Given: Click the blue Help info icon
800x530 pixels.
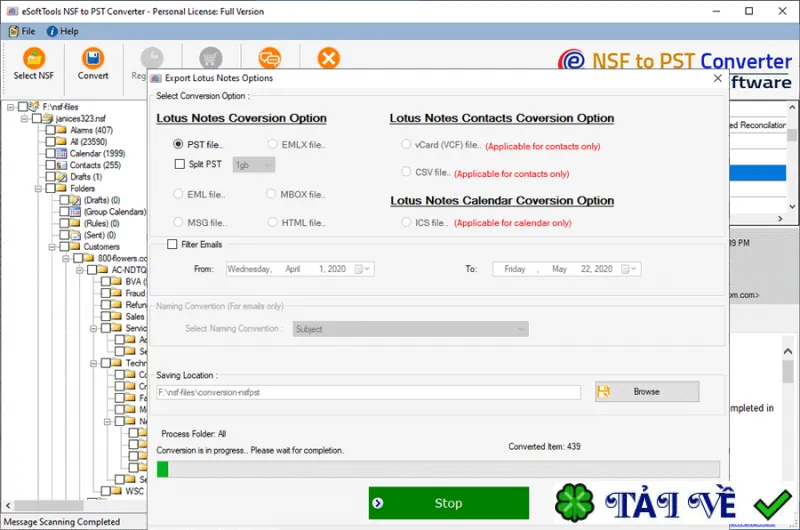Looking at the screenshot, I should coord(52,31).
